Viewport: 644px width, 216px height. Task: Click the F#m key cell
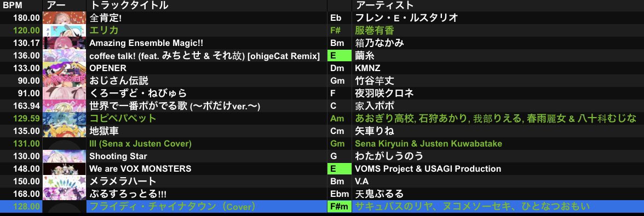[x=339, y=206]
